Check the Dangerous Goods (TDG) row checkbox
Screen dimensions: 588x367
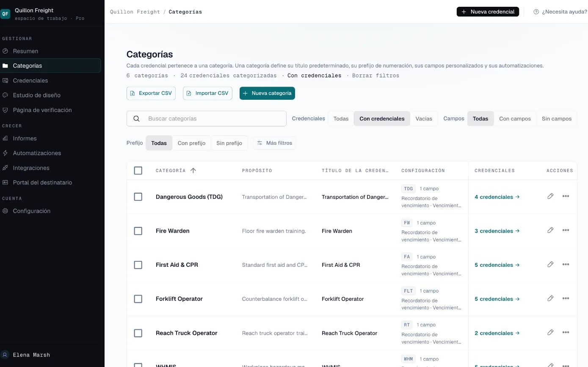tap(138, 197)
